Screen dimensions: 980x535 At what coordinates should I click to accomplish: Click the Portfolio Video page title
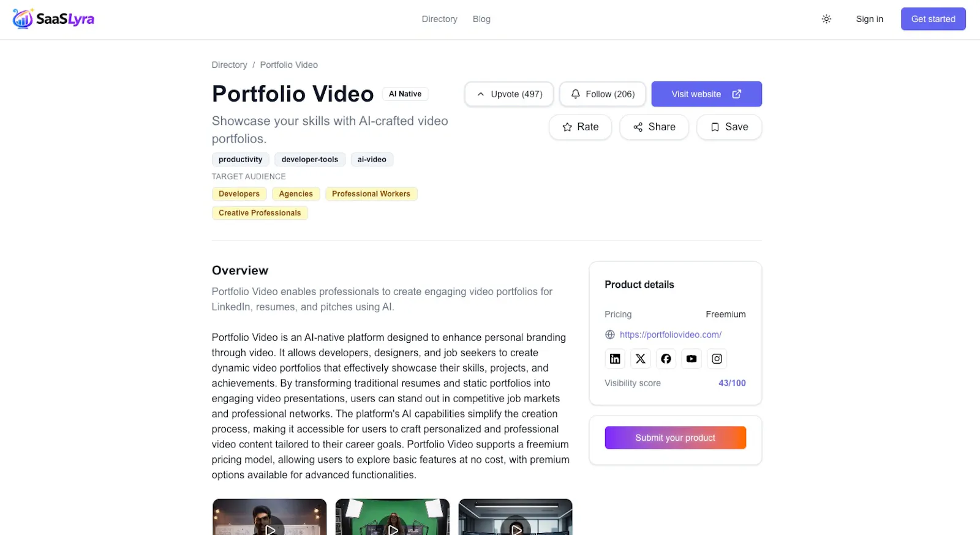tap(293, 94)
